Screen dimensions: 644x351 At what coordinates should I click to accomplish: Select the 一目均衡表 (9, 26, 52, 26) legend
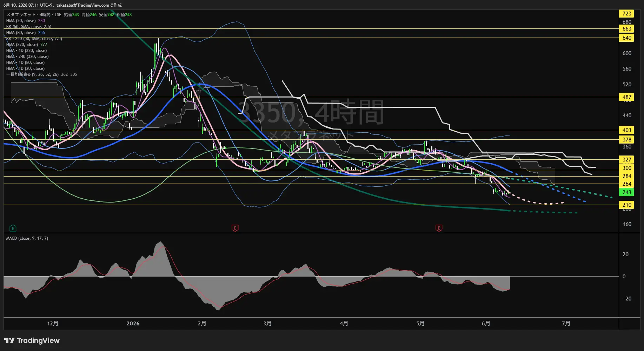[x=41, y=74]
